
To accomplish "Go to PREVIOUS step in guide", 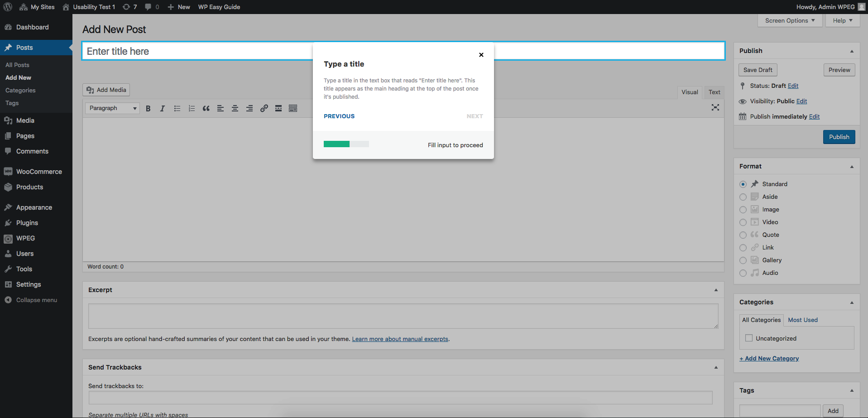I will (x=339, y=116).
